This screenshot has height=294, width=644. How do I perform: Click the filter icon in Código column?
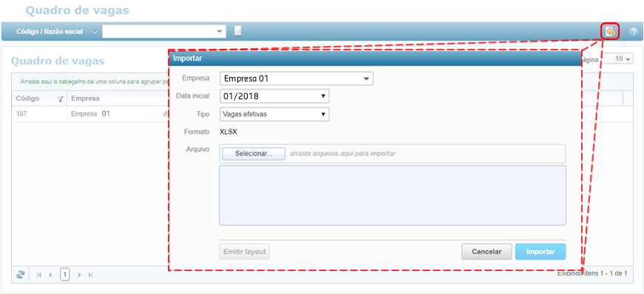pos(61,98)
